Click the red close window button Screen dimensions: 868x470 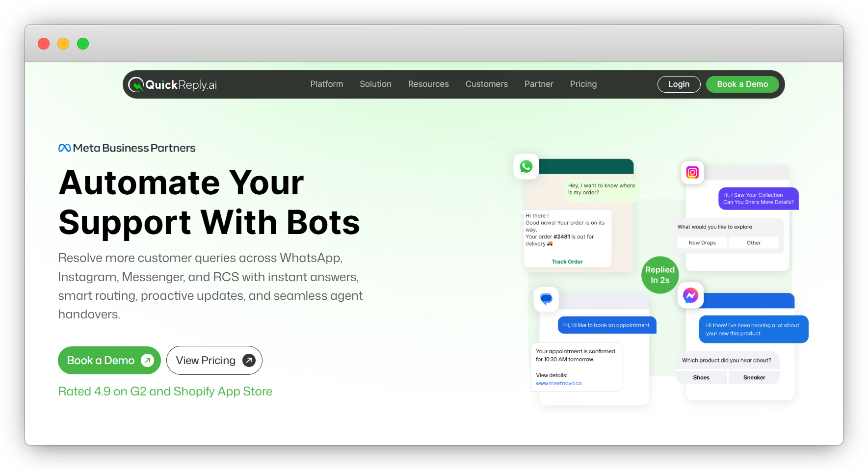44,44
